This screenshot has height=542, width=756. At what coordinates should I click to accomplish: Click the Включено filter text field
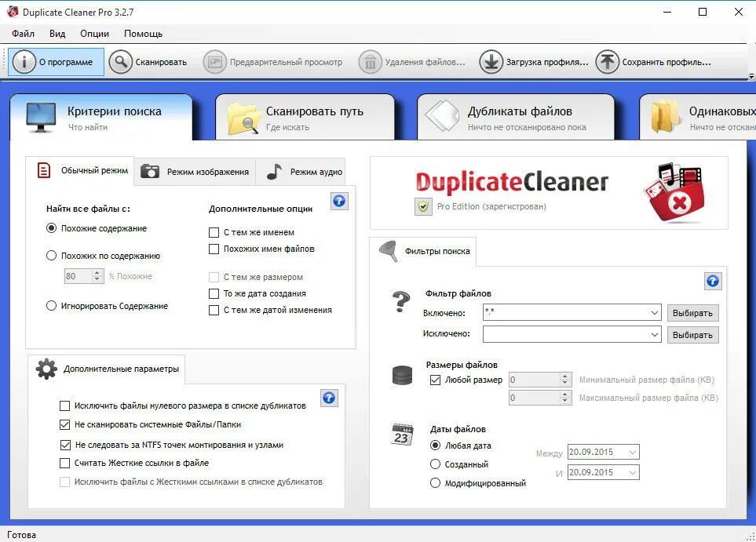coord(565,313)
